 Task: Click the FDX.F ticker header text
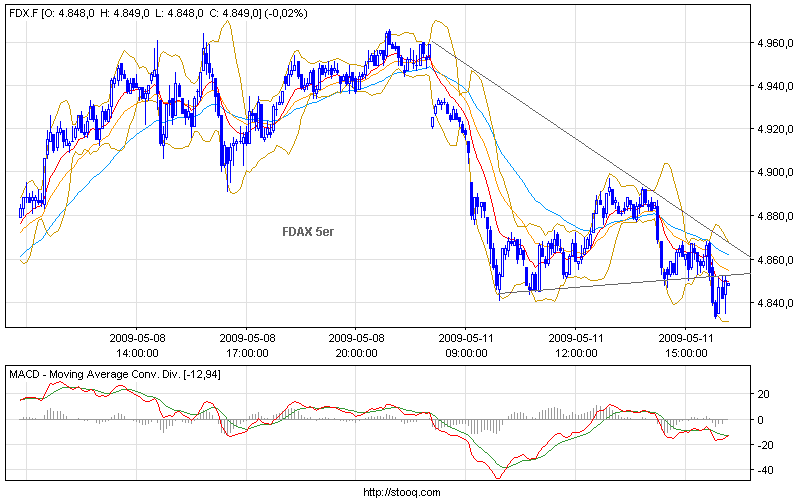coord(158,14)
